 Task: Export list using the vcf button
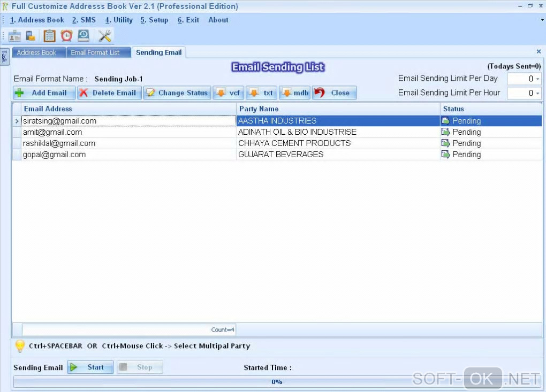click(x=229, y=93)
